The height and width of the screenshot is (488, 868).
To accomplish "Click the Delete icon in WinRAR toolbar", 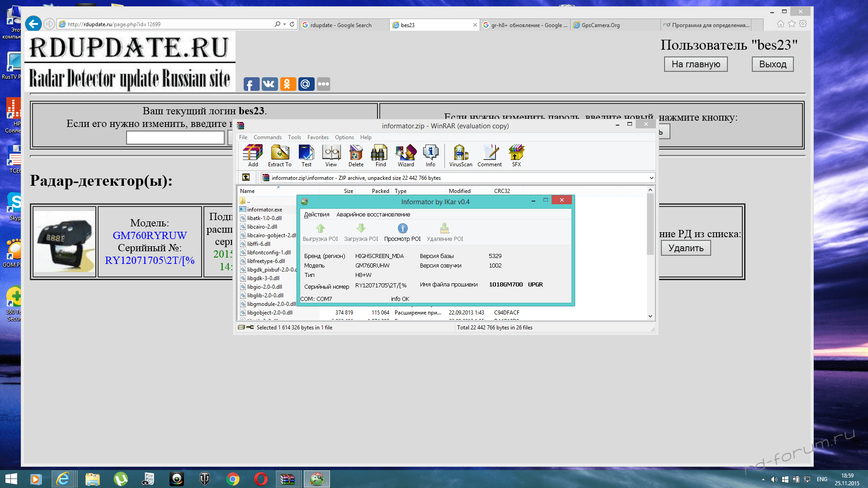I will pyautogui.click(x=356, y=156).
